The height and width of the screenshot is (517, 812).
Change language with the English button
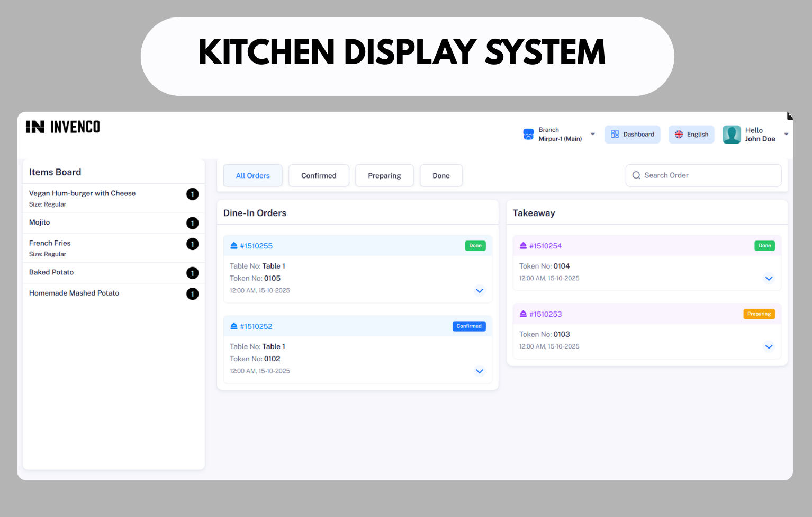pyautogui.click(x=691, y=135)
